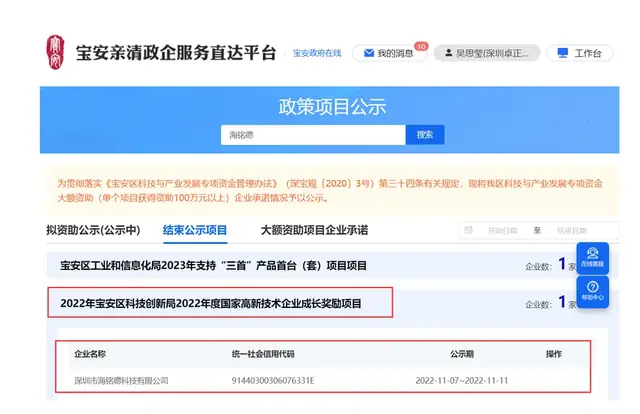This screenshot has width=640, height=414.
Task: Click the Bao'an red seal logo
Action: 55,52
